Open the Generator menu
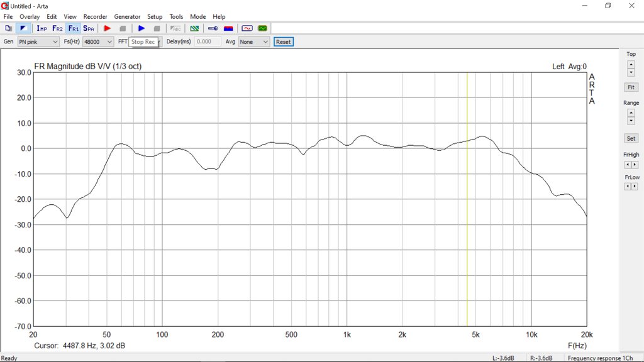The width and height of the screenshot is (644, 362). (x=127, y=16)
